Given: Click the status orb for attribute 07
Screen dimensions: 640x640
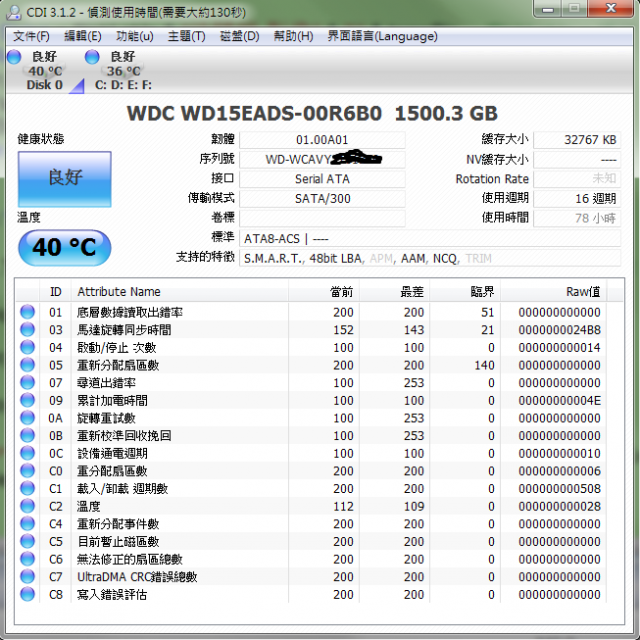Looking at the screenshot, I should click(27, 382).
